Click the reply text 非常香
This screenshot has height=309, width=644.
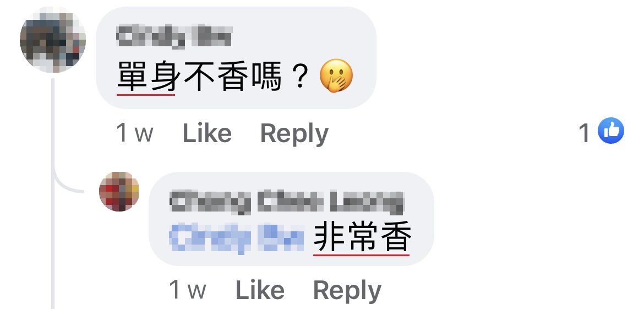362,238
